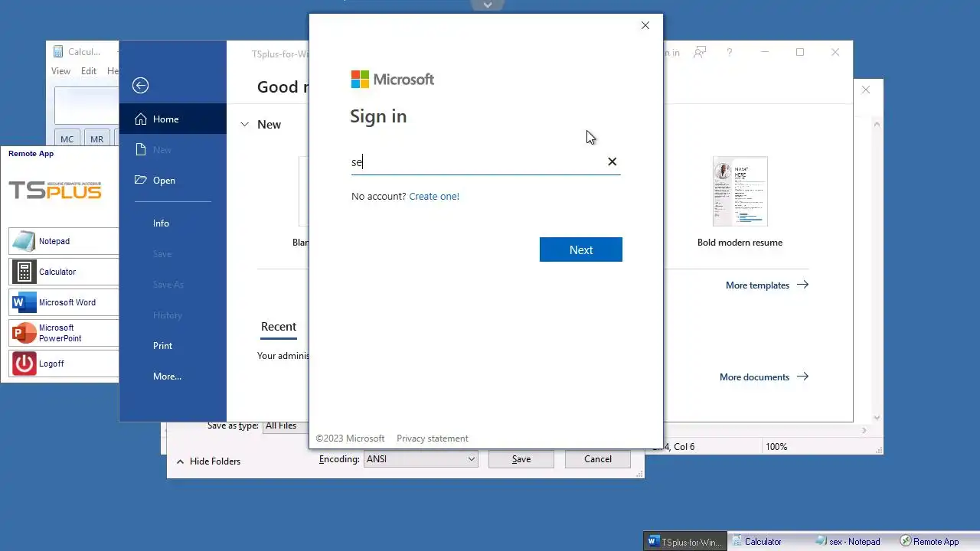Switch to Remote App in the taskbar
The image size is (980, 551).
click(929, 541)
